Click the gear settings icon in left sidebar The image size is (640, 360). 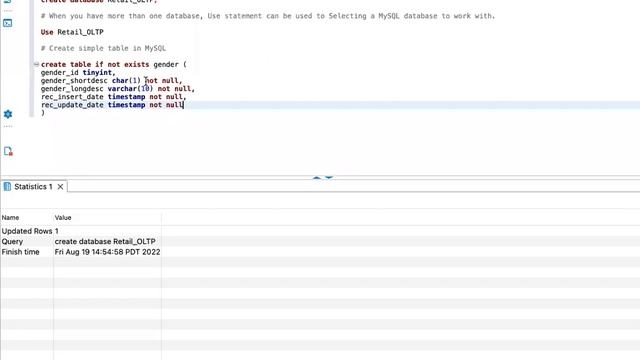tap(8, 114)
